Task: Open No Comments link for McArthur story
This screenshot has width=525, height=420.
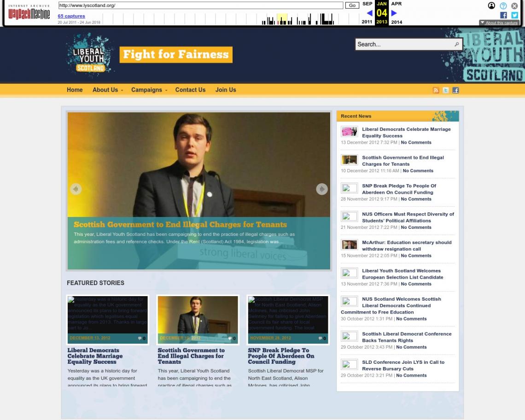Action: pos(416,256)
